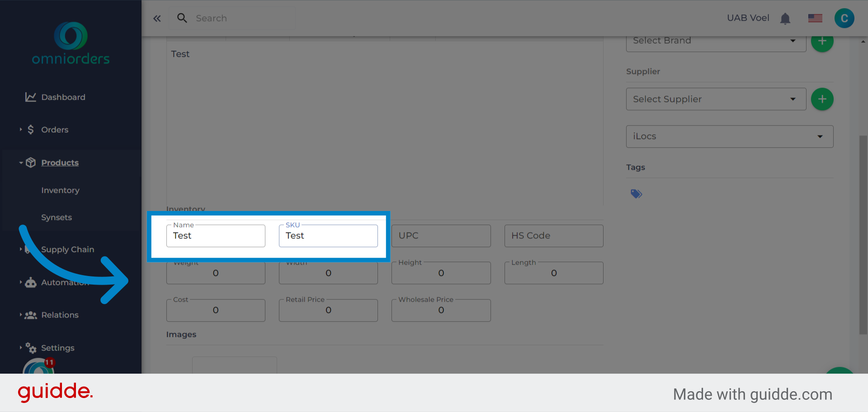Collapse the sidebar with the double-chevron
Viewport: 868px width, 412px height.
click(157, 18)
